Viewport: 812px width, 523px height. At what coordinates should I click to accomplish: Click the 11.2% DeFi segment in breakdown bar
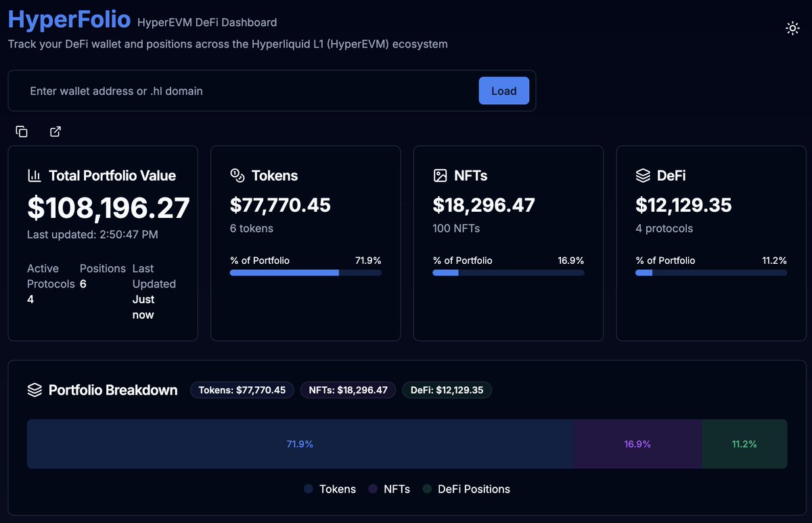click(x=744, y=444)
